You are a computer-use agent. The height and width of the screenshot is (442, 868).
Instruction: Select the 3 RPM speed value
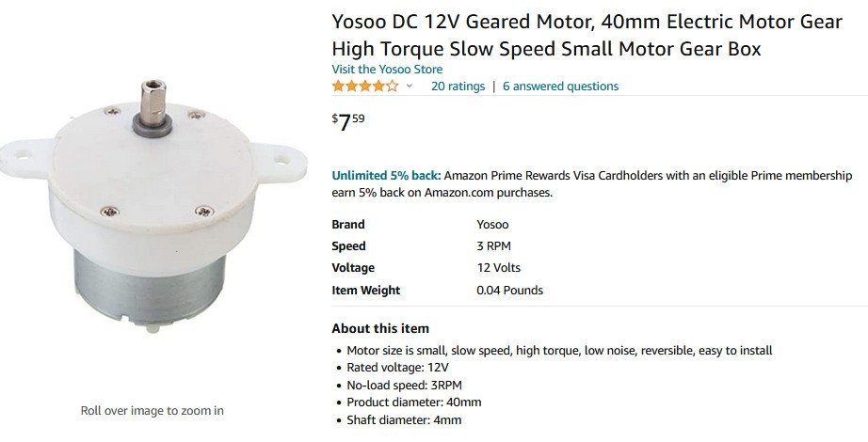pyautogui.click(x=495, y=246)
